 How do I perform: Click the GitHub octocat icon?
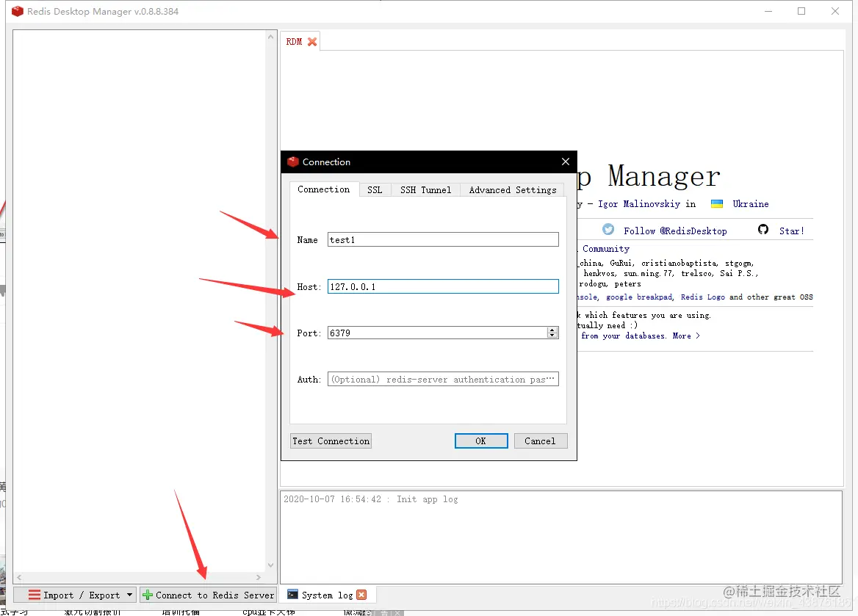[x=763, y=229]
